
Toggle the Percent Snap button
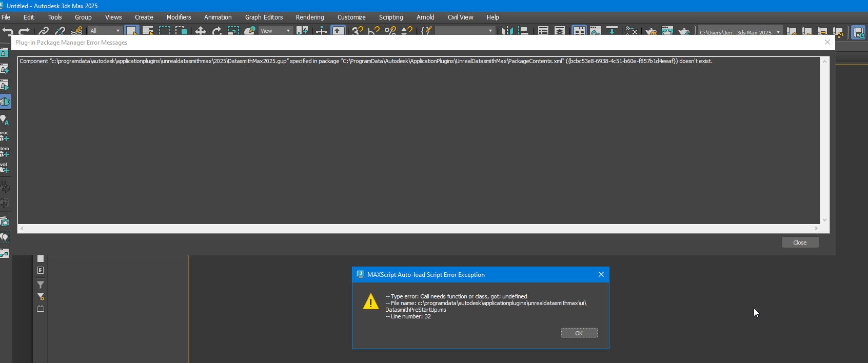[x=390, y=31]
